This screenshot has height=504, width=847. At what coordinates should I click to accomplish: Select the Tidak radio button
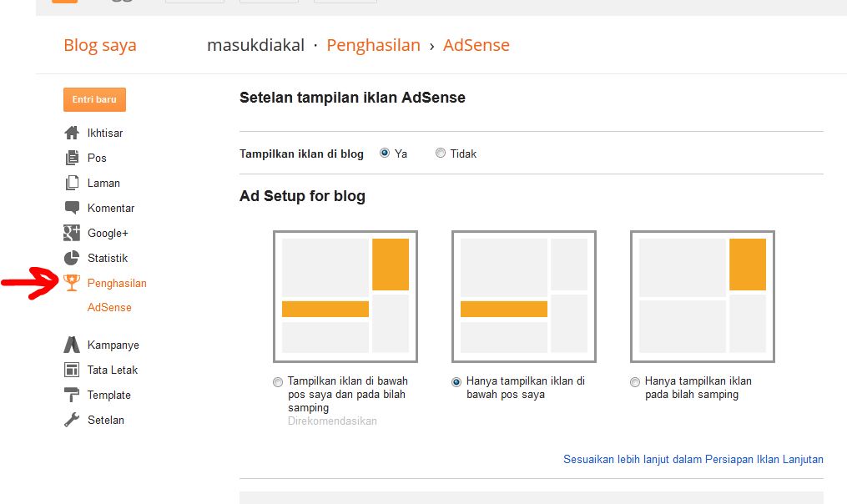click(x=441, y=154)
